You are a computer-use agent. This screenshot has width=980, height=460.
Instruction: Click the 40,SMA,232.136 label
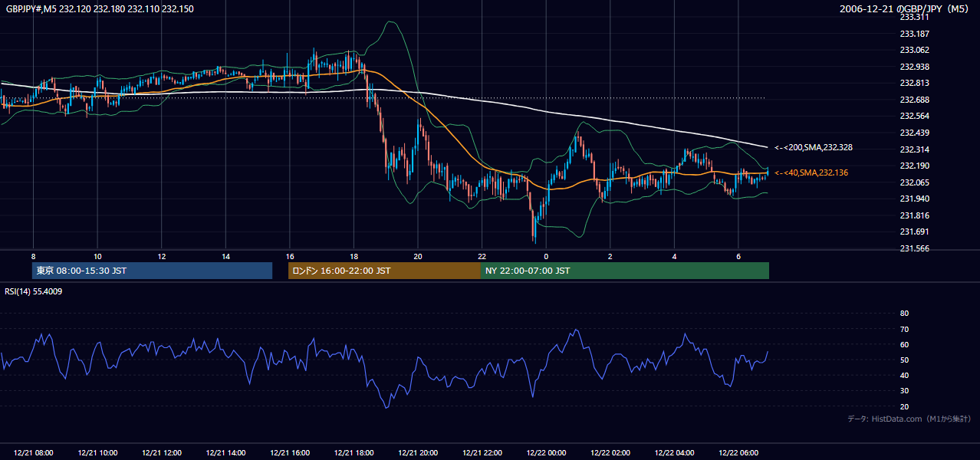(x=811, y=172)
